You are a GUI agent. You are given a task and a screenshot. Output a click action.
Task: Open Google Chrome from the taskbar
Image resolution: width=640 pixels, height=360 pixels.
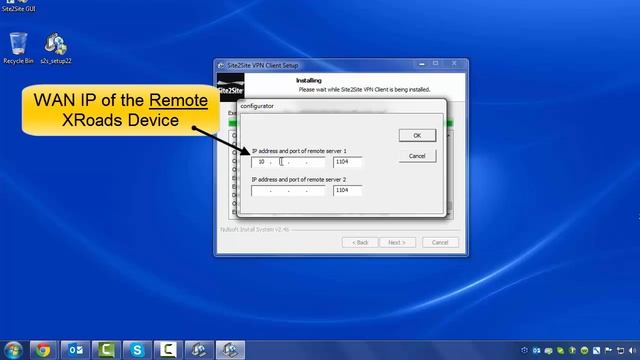click(43, 350)
